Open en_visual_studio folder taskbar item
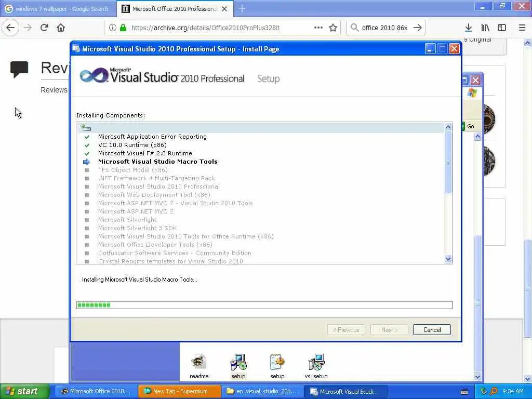 (262, 391)
